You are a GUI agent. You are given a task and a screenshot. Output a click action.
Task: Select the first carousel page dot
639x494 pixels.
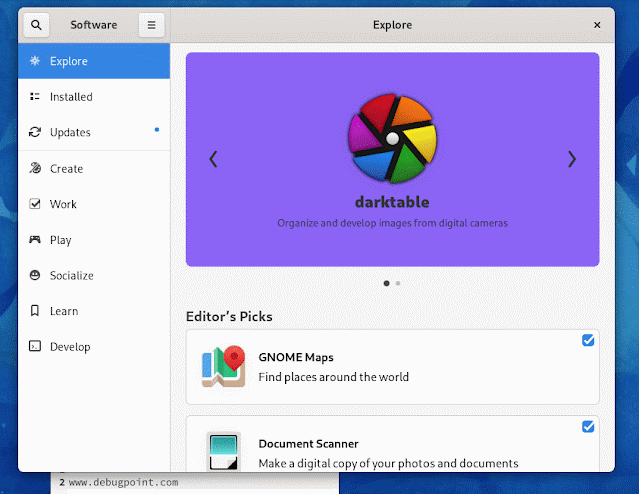click(386, 283)
